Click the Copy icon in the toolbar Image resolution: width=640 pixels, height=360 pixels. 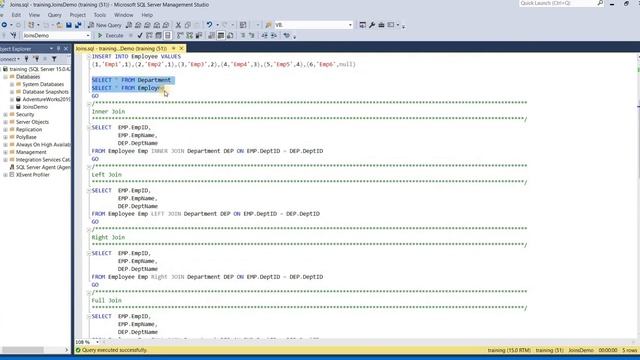[x=188, y=25]
